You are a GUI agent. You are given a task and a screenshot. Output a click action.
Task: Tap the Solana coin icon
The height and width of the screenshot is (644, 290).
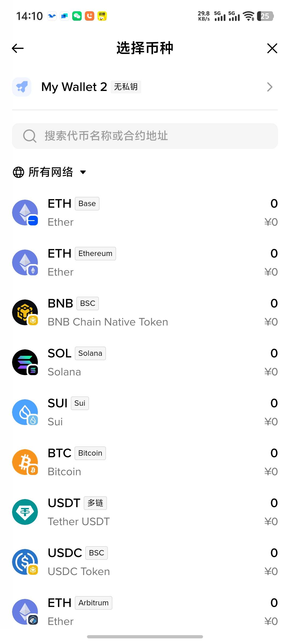click(x=25, y=362)
